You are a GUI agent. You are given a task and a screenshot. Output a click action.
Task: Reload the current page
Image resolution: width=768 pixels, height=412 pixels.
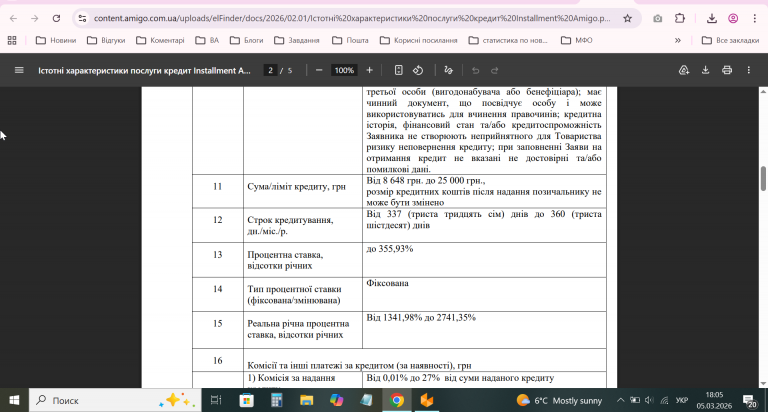(x=58, y=18)
